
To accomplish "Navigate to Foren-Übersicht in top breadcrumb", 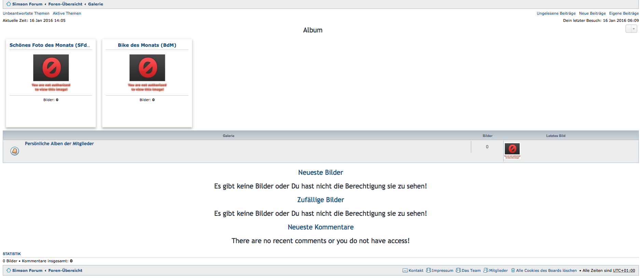I will 65,4.
